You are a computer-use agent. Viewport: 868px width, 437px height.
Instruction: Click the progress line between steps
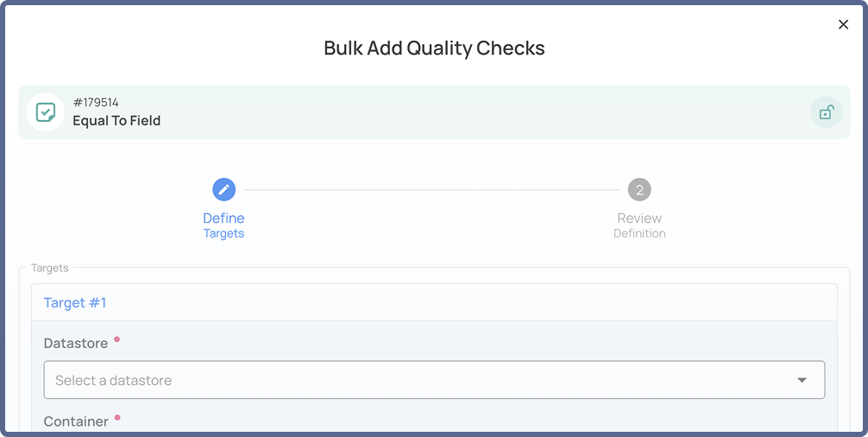(x=431, y=190)
